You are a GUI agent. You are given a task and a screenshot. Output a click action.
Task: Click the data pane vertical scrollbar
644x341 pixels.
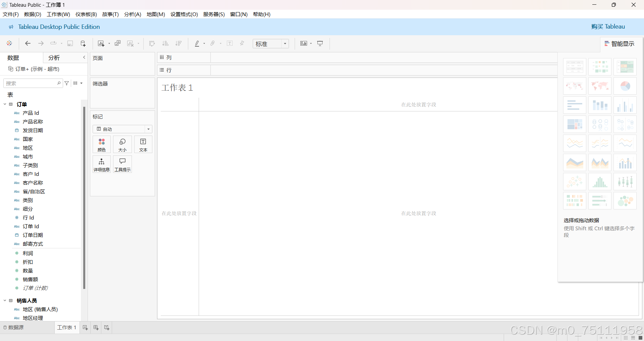[84, 198]
